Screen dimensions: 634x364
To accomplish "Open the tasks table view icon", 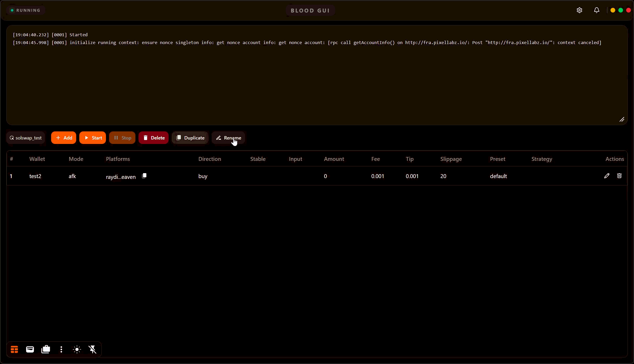I will pos(14,349).
